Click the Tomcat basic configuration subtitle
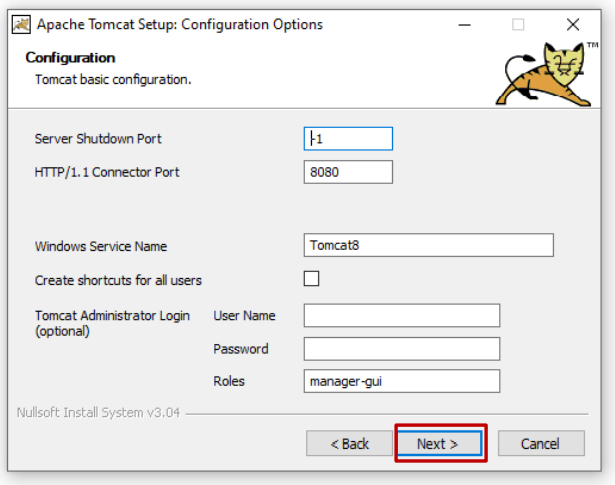615x485 pixels. (x=113, y=80)
